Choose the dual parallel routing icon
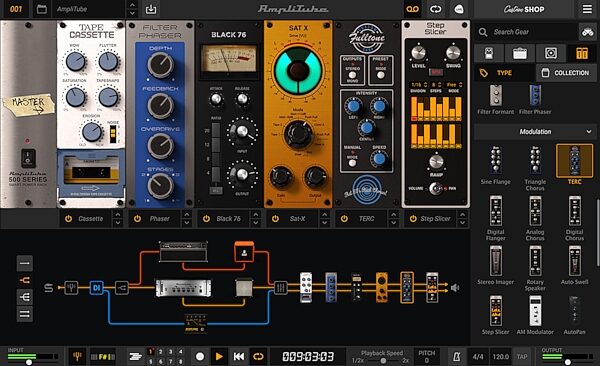This screenshot has height=366, width=600. coord(25,314)
